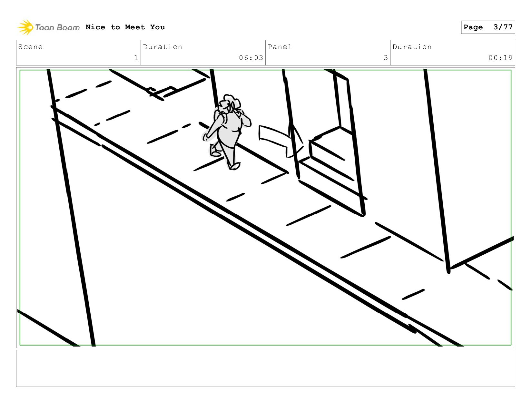Click the Toon Boom logo
The height and width of the screenshot is (411, 532).
coord(48,27)
